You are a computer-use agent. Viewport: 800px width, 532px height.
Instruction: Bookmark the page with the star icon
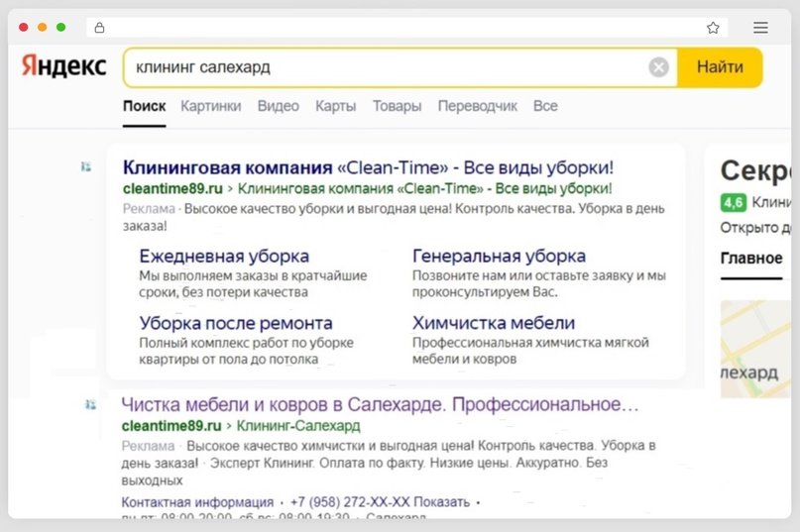click(x=713, y=28)
